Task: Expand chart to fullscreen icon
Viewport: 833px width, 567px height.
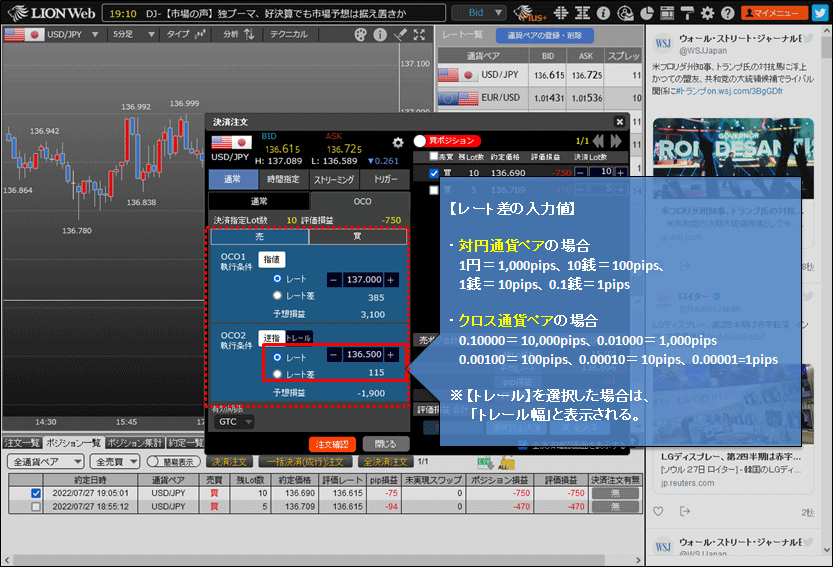Action: click(419, 35)
